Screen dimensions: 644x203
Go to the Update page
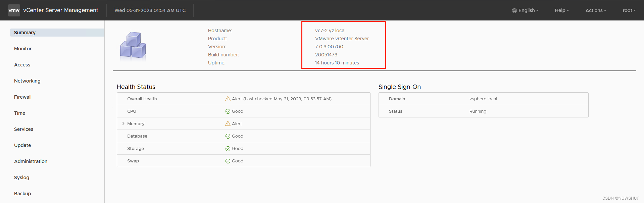tap(22, 145)
